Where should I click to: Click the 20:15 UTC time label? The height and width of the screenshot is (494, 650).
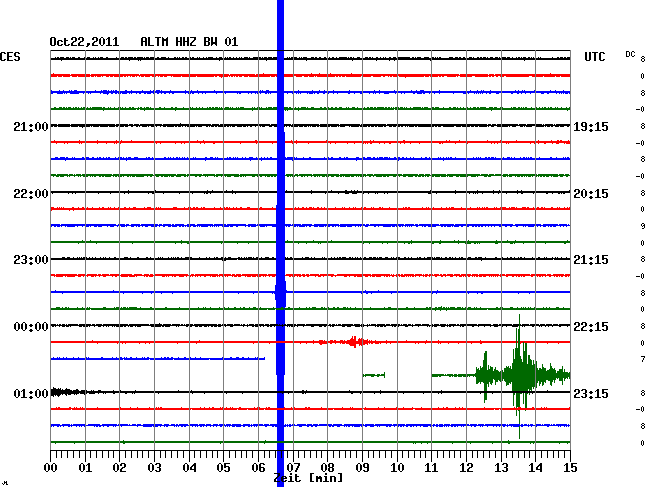[591, 194]
